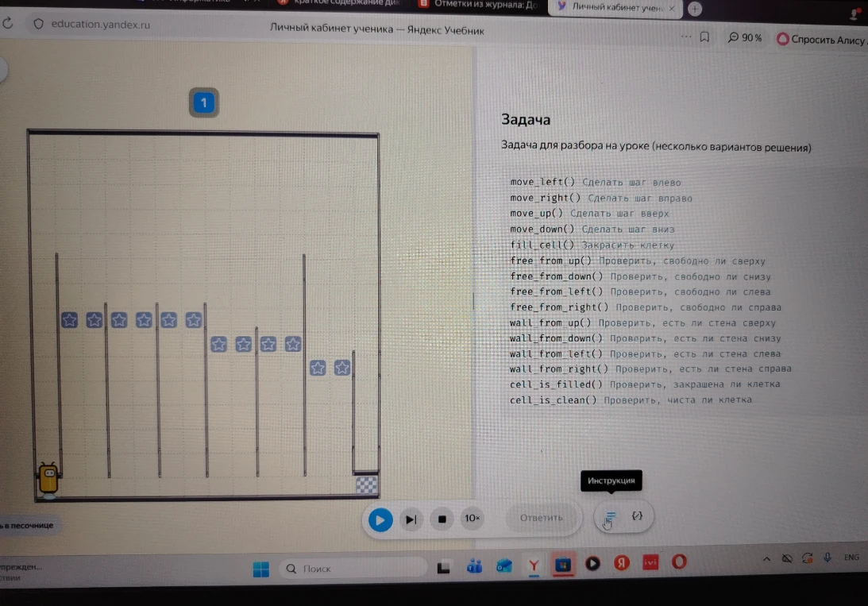Open the media player taskbar icon
The width and height of the screenshot is (868, 606).
pos(592,563)
